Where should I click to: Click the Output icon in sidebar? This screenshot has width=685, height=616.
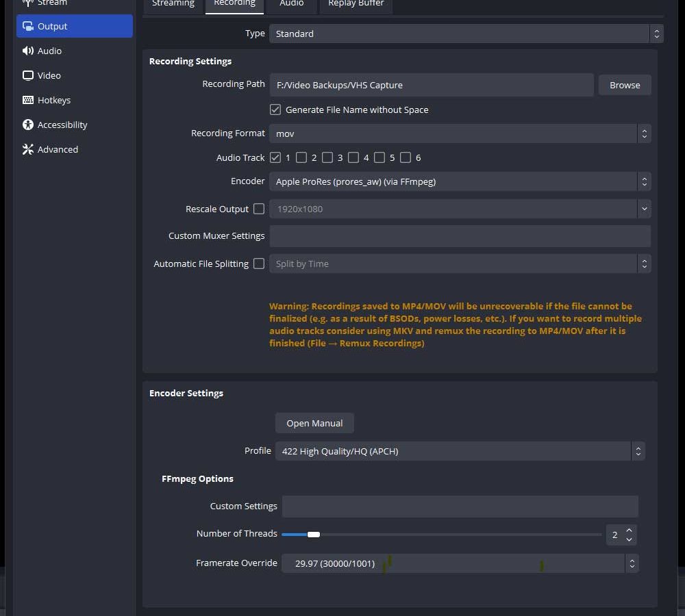point(28,26)
